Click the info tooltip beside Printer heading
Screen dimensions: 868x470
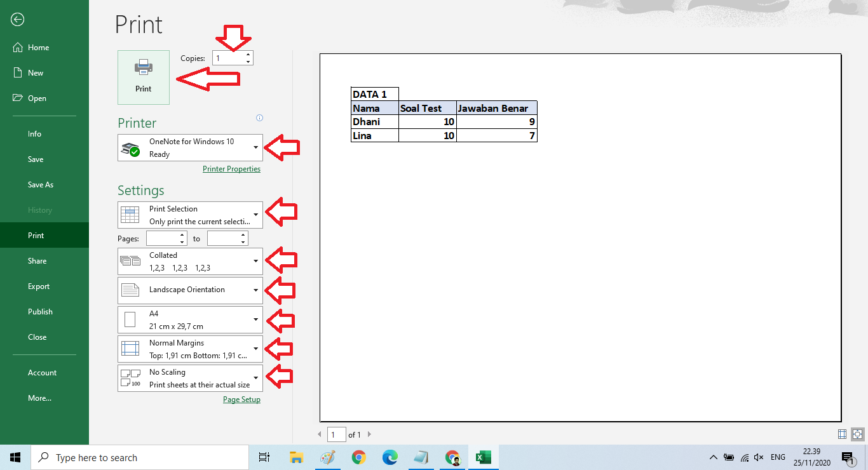pos(259,117)
